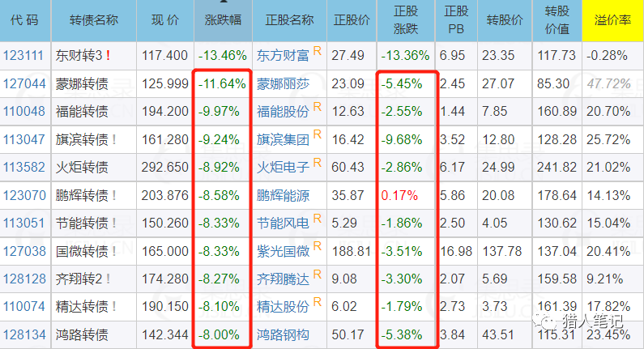Select price cell 117.400
This screenshot has height=349, width=644.
click(164, 55)
